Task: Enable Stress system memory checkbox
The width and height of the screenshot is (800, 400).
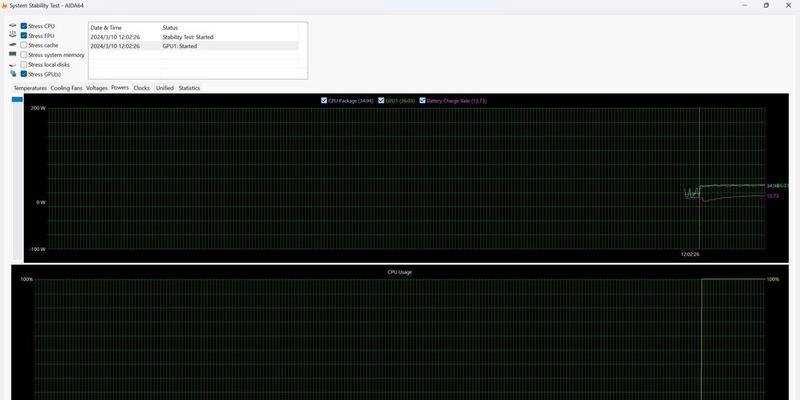Action: [24, 55]
